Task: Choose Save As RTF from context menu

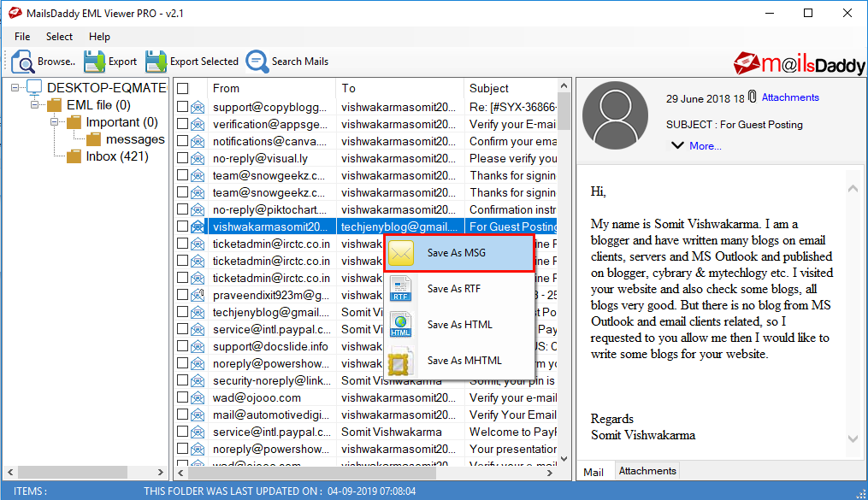Action: coord(459,289)
